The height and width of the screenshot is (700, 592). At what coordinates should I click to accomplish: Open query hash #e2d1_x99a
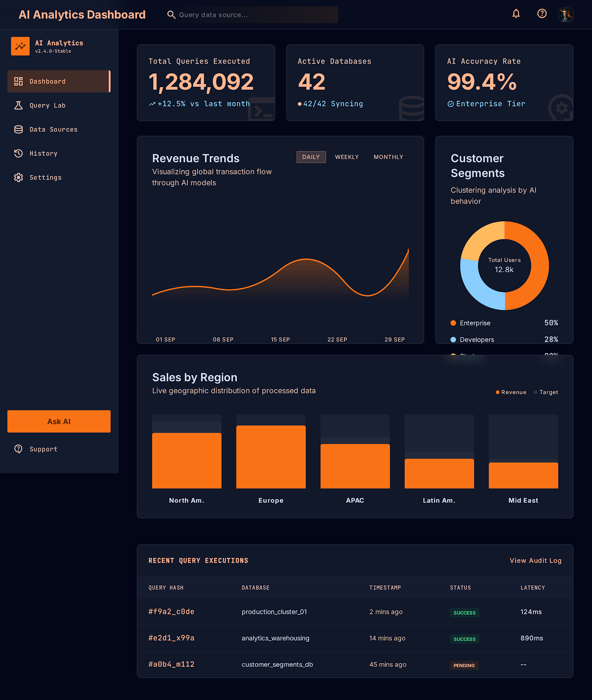[171, 638]
